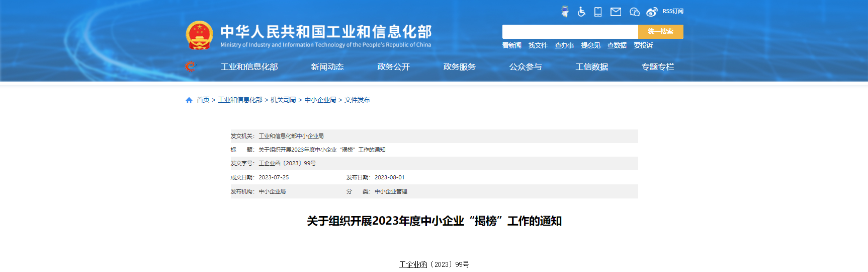868x272 pixels.
Task: Click the RSS订阅 link
Action: click(x=672, y=11)
